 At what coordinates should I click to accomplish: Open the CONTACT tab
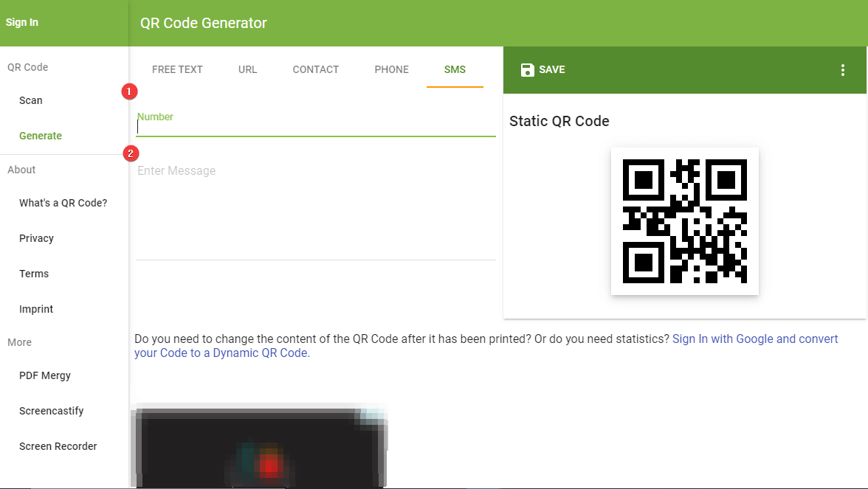315,69
